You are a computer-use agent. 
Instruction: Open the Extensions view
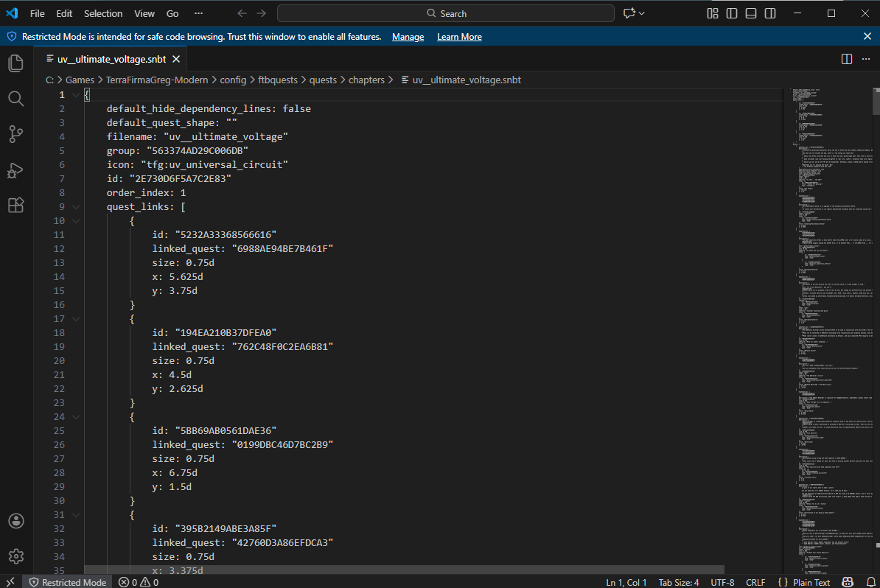click(15, 206)
